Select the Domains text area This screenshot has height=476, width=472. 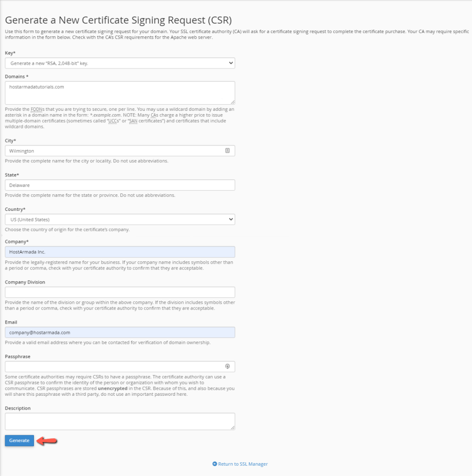(119, 92)
